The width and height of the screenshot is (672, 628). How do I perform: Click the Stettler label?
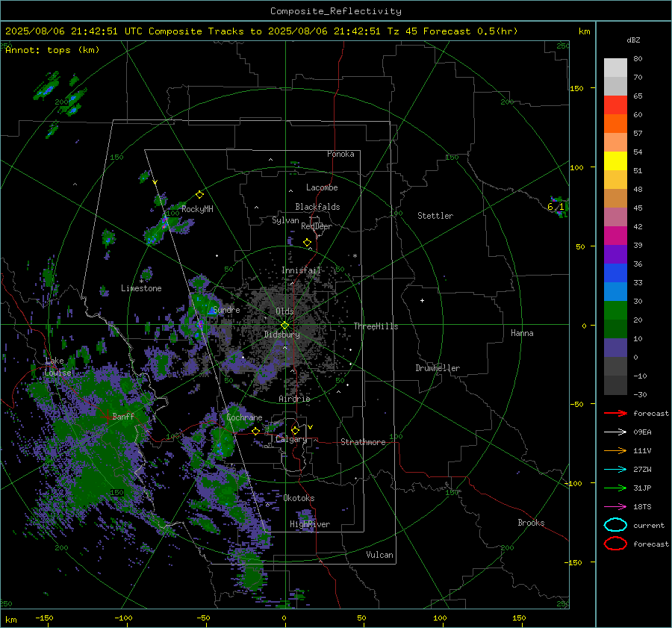(435, 216)
